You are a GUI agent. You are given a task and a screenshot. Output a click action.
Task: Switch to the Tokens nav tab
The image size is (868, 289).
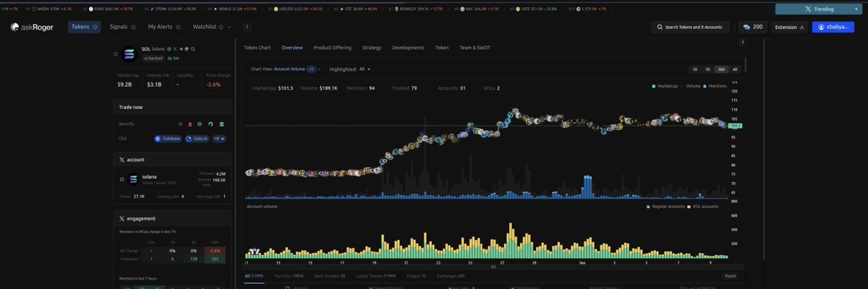[85, 27]
